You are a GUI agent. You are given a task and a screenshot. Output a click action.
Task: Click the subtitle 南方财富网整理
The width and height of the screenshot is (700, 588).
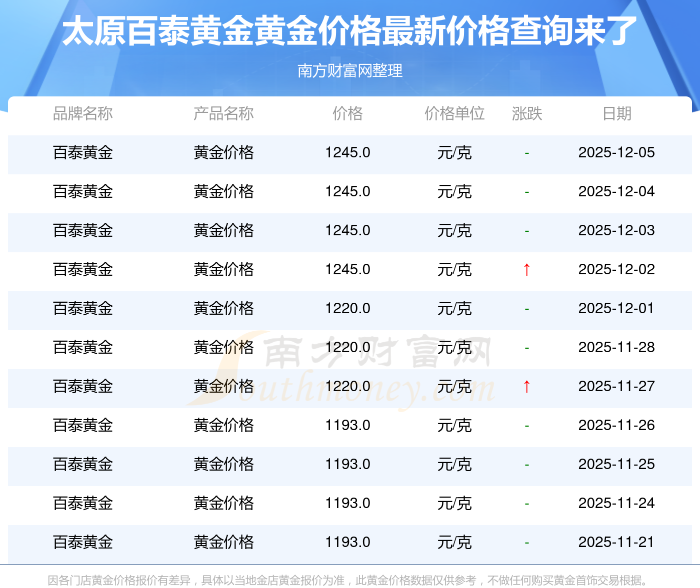[350, 71]
